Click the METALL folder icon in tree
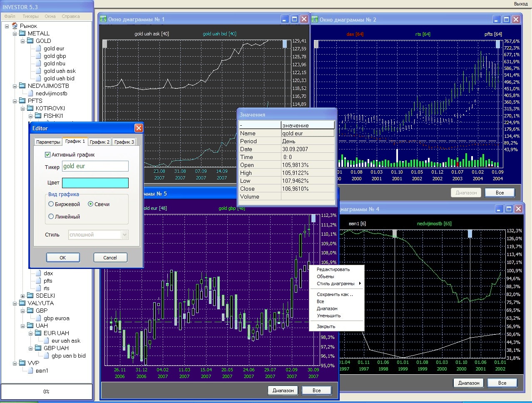The height and width of the screenshot is (403, 532). click(22, 33)
